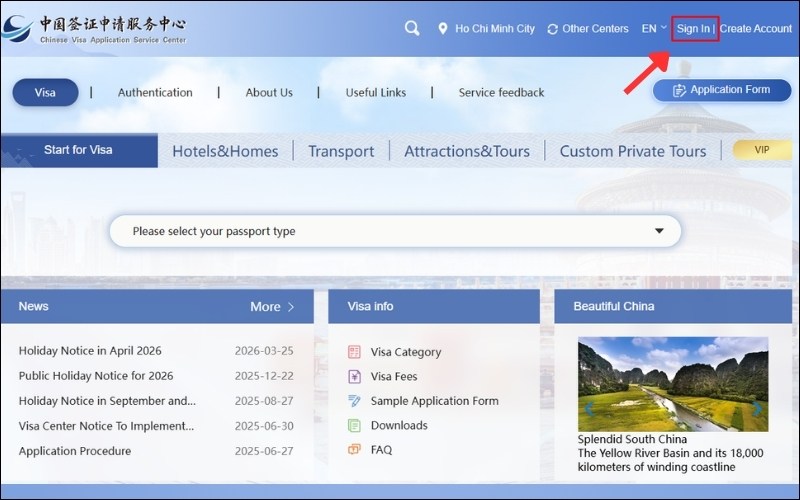Click the Other Centers refresh icon
Image resolution: width=800 pixels, height=500 pixels.
pos(552,29)
